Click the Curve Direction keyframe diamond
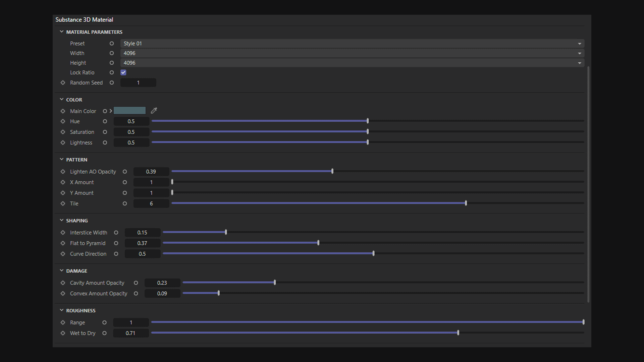Image resolution: width=644 pixels, height=362 pixels. [x=63, y=254]
